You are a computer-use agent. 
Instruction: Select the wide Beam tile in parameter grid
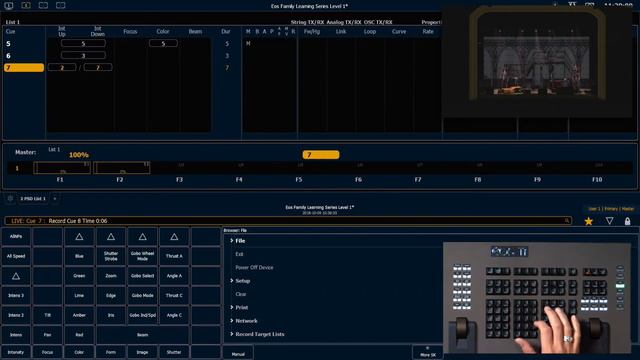coord(142,335)
